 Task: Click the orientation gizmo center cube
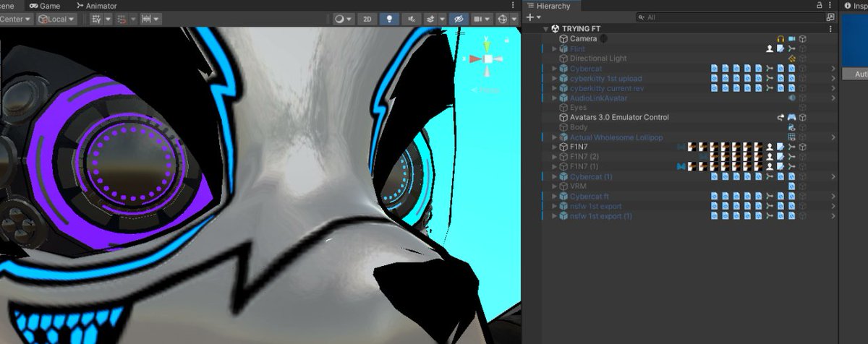488,59
